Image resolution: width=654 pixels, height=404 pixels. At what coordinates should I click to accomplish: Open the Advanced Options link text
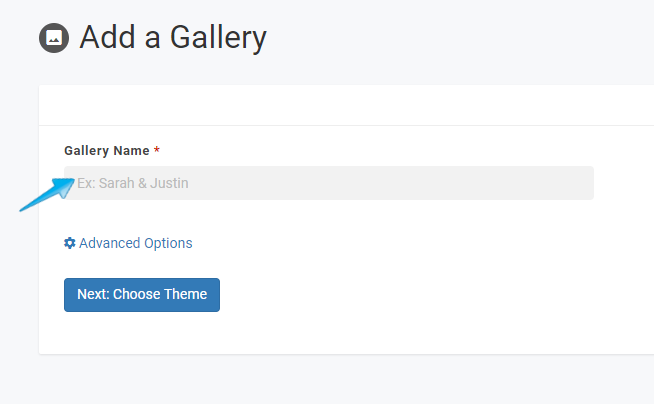(136, 243)
